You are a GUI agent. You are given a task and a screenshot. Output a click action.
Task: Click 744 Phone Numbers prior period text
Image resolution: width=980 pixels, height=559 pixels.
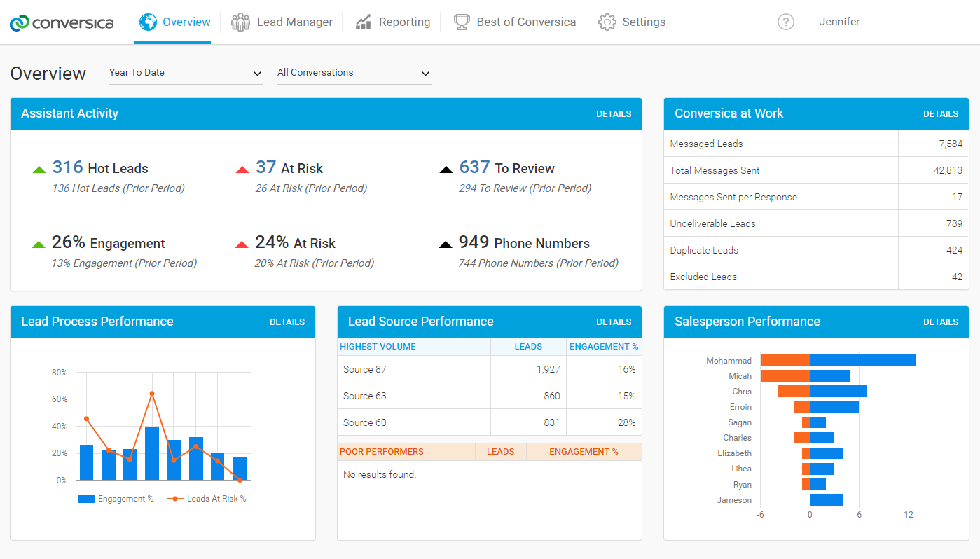click(x=538, y=263)
